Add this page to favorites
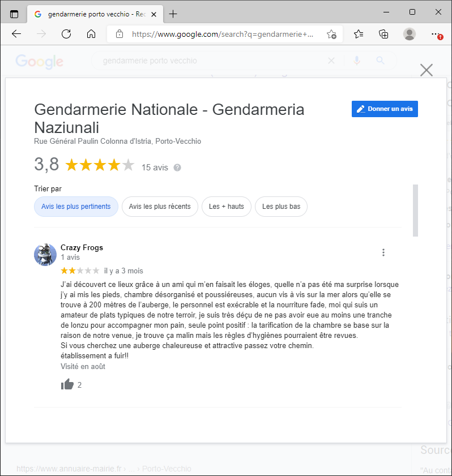The width and height of the screenshot is (452, 476). [331, 34]
